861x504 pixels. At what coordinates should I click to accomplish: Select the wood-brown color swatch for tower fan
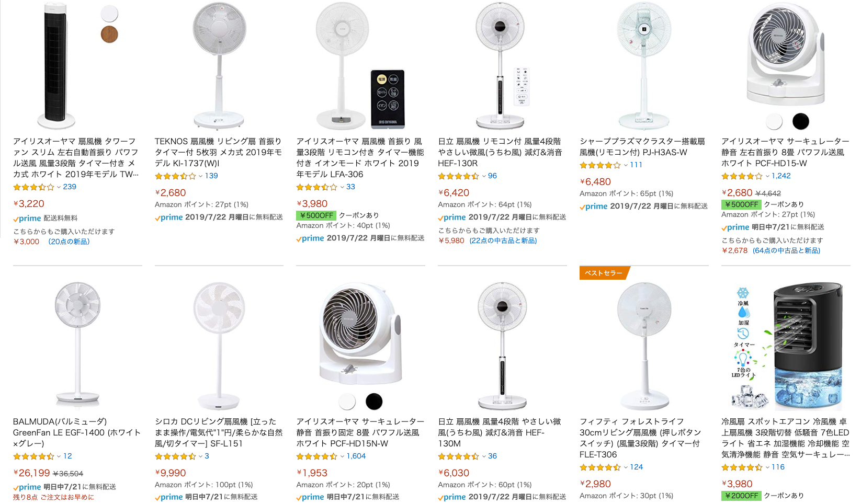109,35
